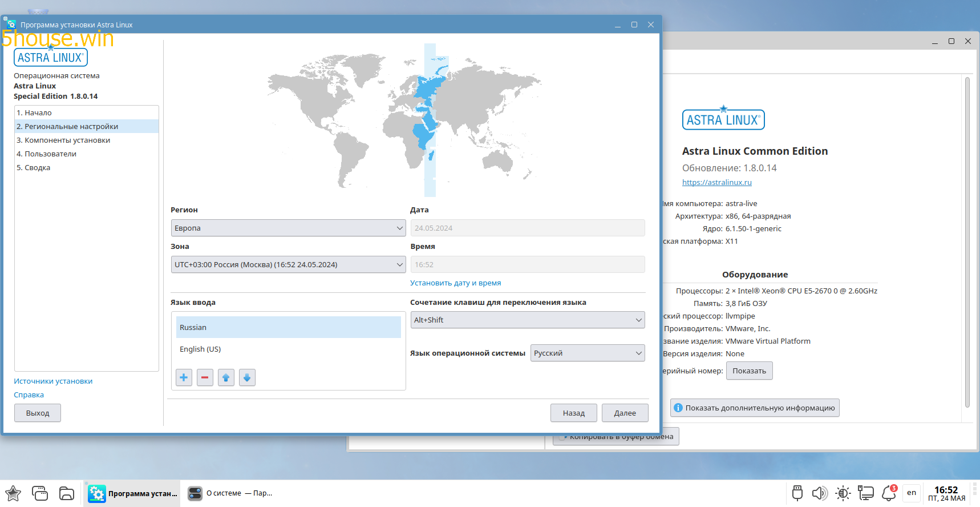The image size is (980, 507).
Task: Switch to the Программа установки taskbar item
Action: click(132, 493)
